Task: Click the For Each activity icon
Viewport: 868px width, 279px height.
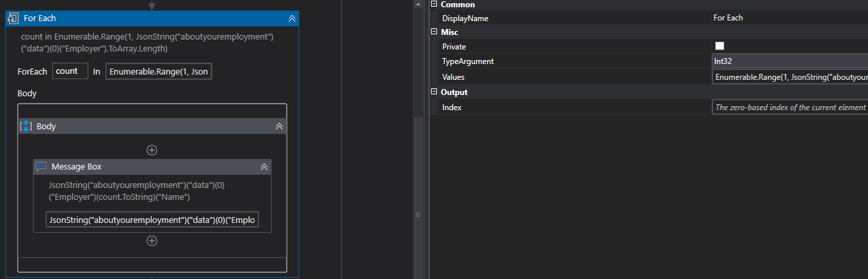Action: 13,18
